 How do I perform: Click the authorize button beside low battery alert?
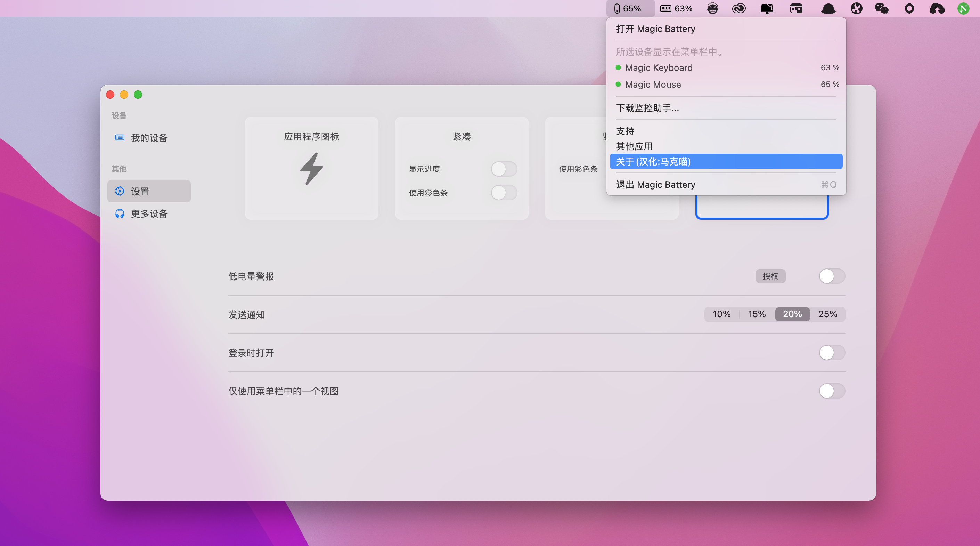(x=770, y=276)
